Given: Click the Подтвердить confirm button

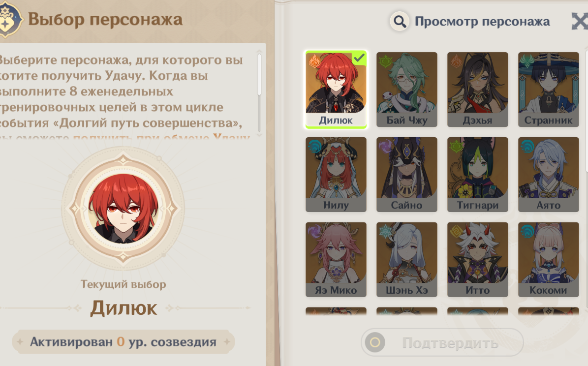Looking at the screenshot, I should [442, 342].
